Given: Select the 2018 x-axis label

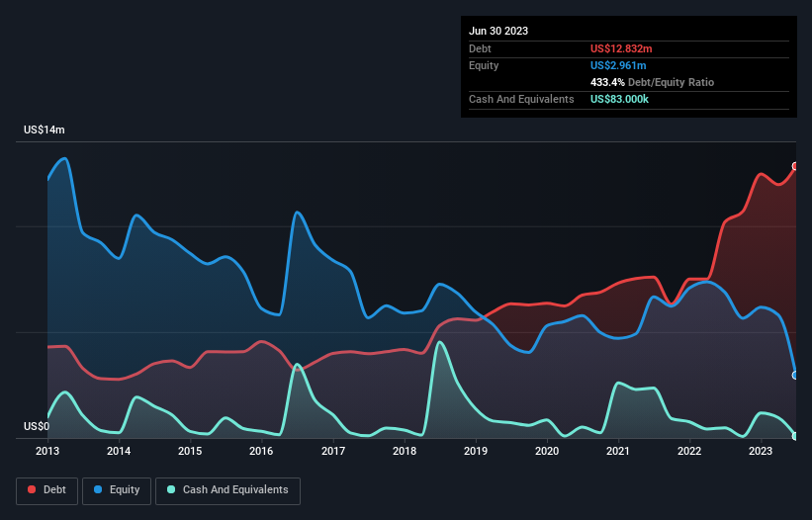Looking at the screenshot, I should (x=405, y=451).
